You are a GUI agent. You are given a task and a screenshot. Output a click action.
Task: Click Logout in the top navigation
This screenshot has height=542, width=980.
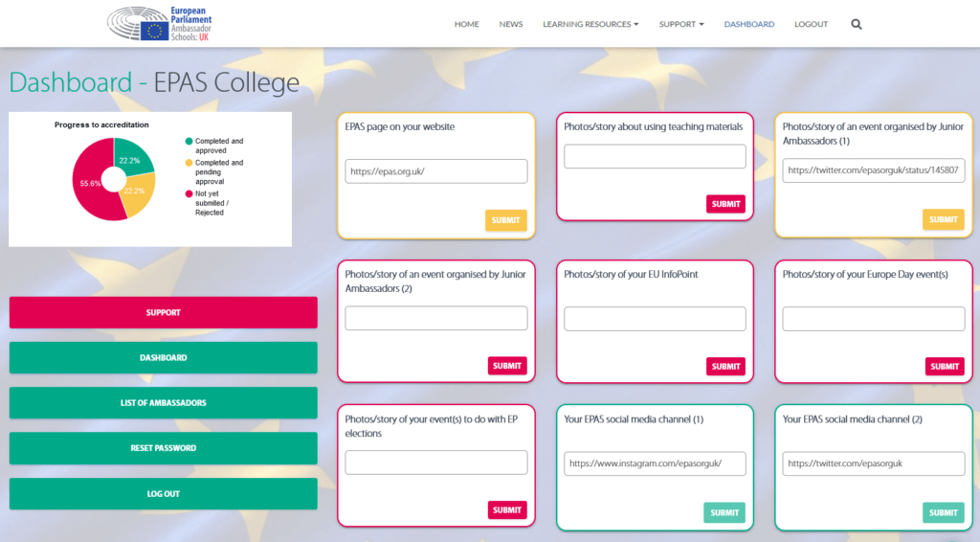811,24
